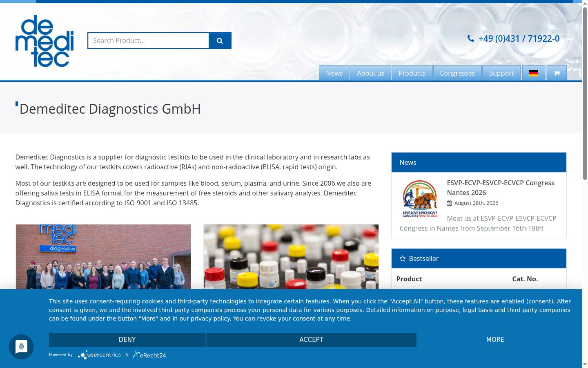Click the Usercentrics logo
This screenshot has height=368, width=588.
tap(99, 355)
